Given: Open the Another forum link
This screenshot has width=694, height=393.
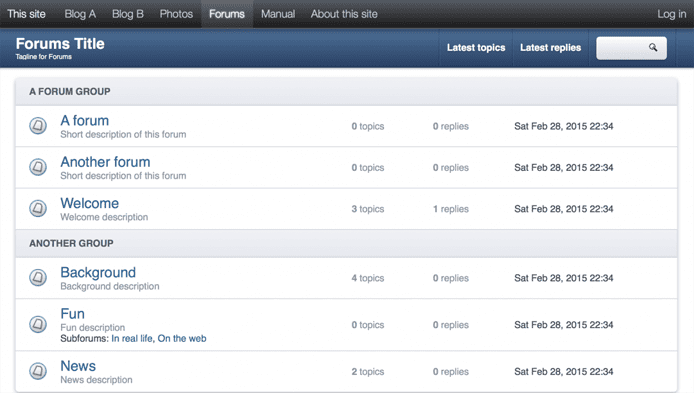Looking at the screenshot, I should (x=105, y=162).
